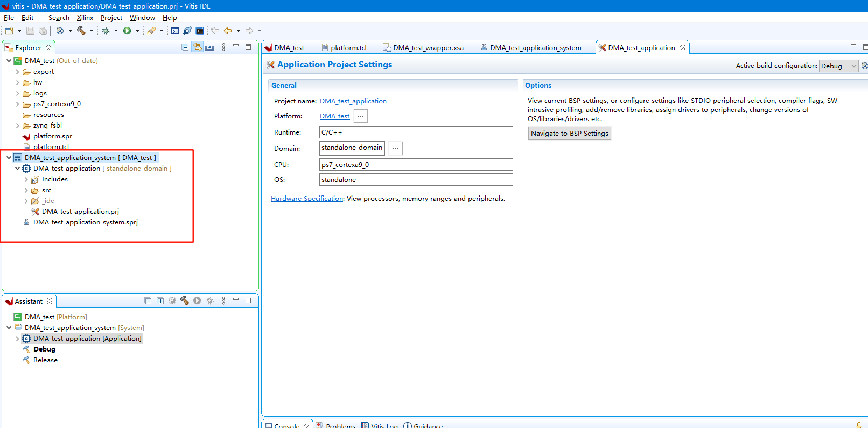Click the settings gear in Assistant toolbar

tap(172, 301)
